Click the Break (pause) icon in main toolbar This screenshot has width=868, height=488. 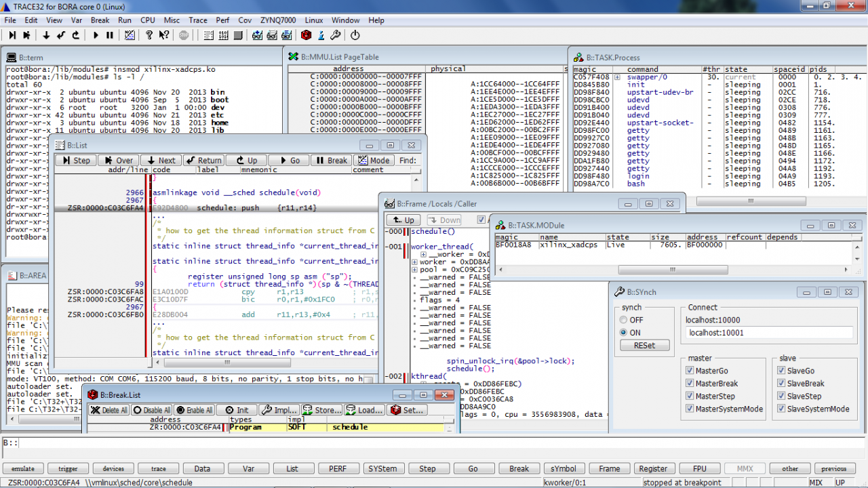click(x=110, y=35)
